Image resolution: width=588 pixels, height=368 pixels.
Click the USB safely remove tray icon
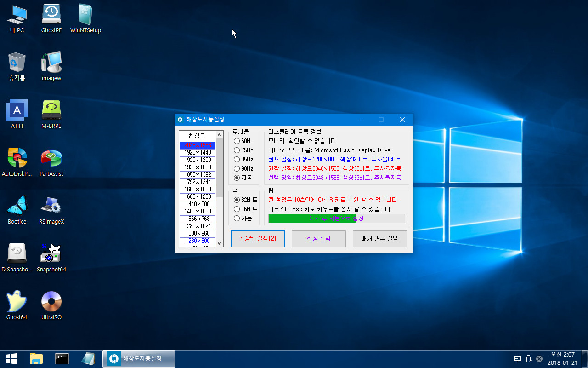click(x=529, y=359)
